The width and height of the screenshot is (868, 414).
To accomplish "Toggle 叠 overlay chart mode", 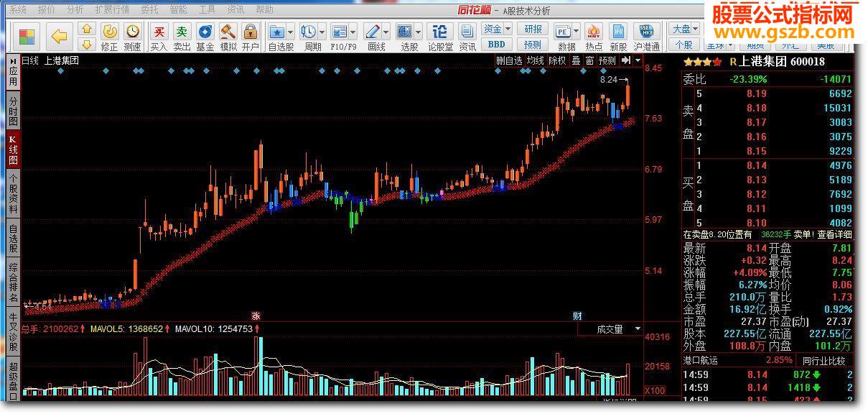I will 576,61.
